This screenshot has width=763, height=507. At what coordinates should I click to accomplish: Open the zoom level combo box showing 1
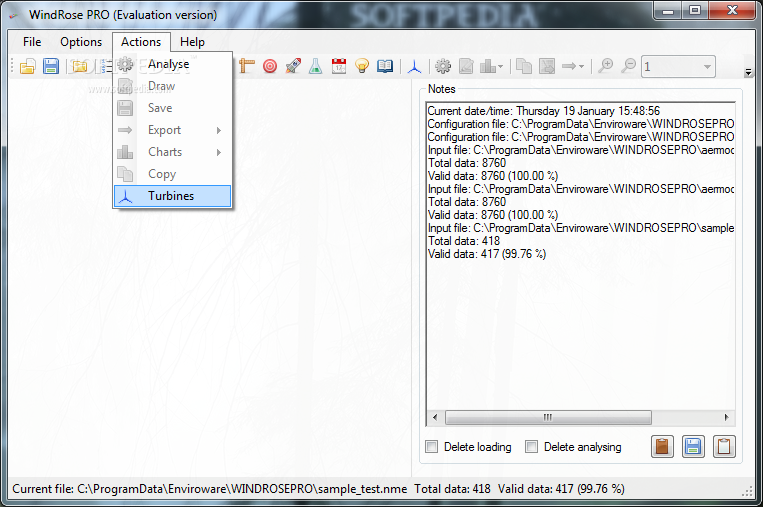(x=678, y=67)
